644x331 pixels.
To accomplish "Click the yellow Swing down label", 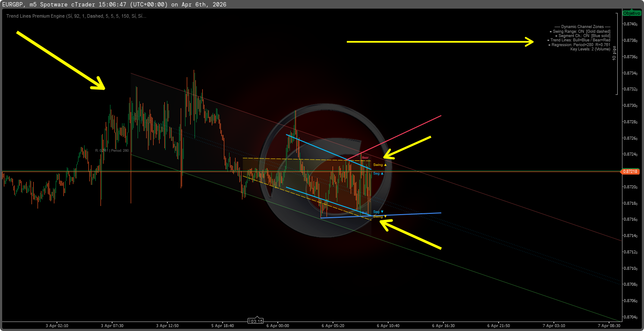I will 380,216.
